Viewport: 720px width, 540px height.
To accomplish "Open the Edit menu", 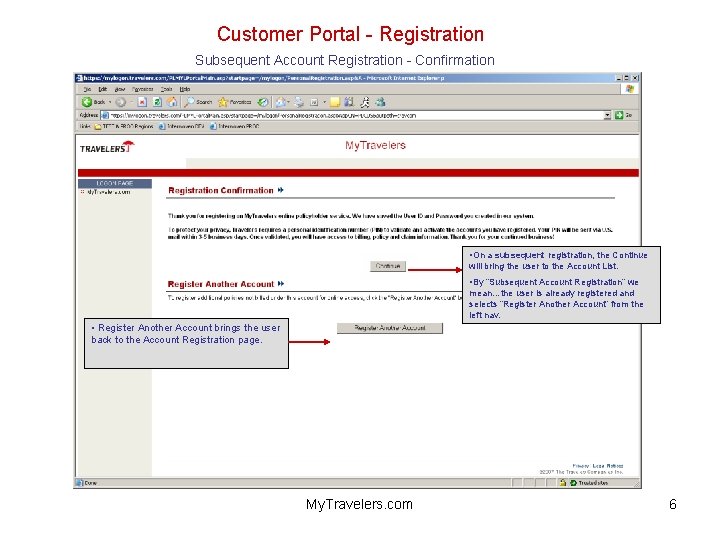I will tap(103, 89).
